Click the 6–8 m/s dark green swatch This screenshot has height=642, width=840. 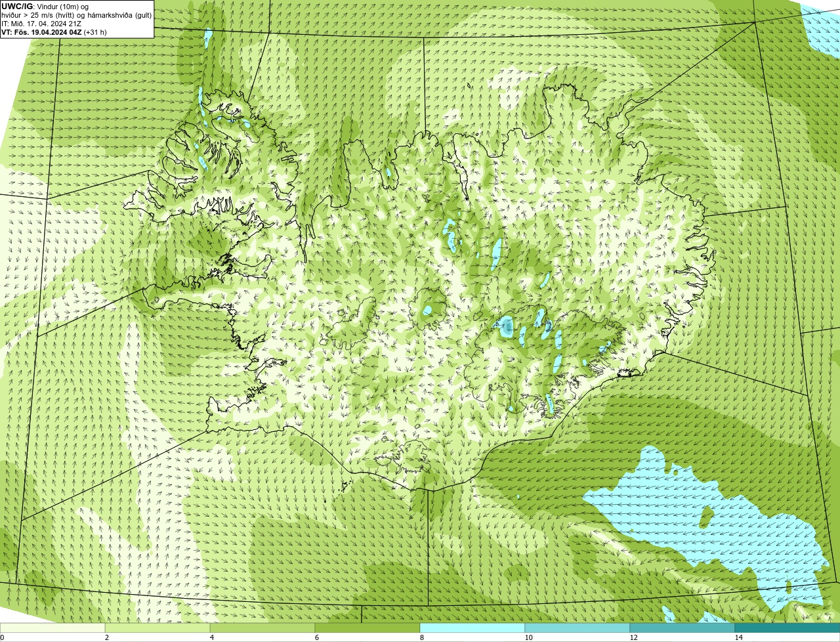[367, 628]
